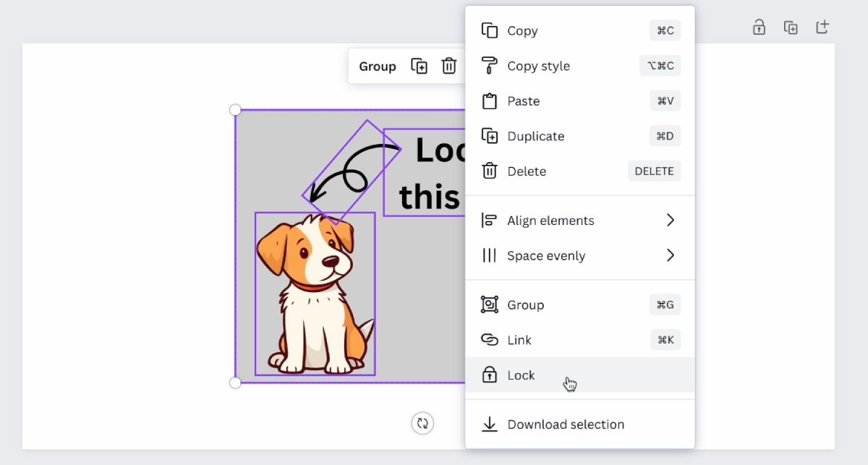This screenshot has height=465, width=868.
Task: Select the Duplicate page icon at top right
Action: 791,27
